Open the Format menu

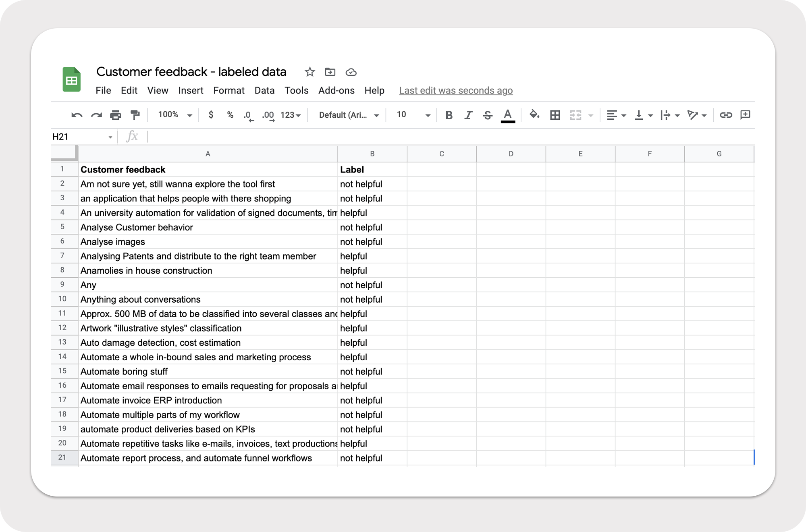pos(229,91)
